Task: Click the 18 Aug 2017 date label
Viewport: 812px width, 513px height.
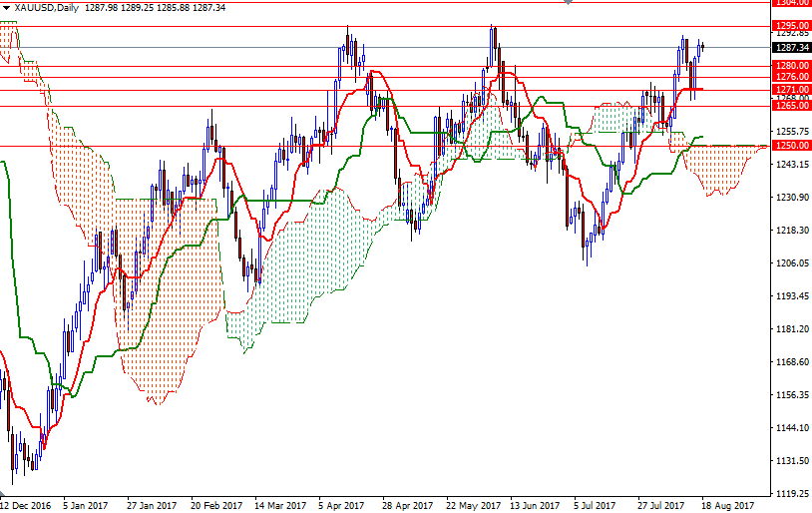Action: pos(726,506)
